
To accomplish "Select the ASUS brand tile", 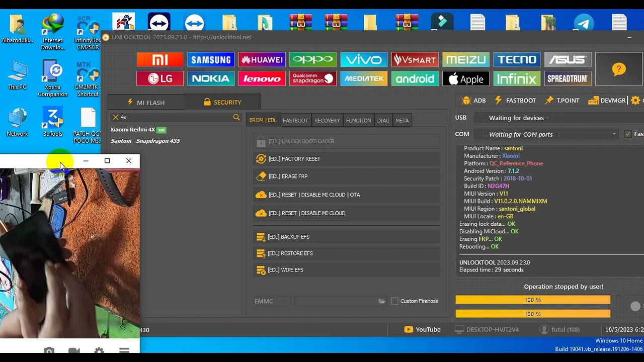I will (x=568, y=60).
